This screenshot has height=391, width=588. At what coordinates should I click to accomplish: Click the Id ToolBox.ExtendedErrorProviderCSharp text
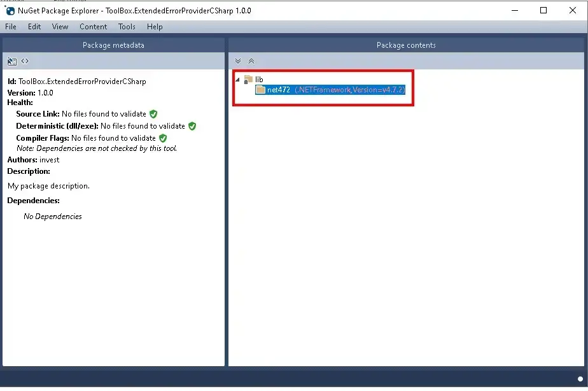pyautogui.click(x=77, y=82)
